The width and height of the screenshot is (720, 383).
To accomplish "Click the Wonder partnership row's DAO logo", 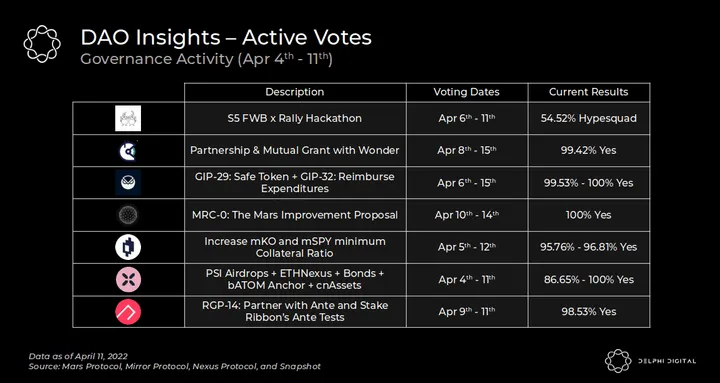I will [128, 151].
